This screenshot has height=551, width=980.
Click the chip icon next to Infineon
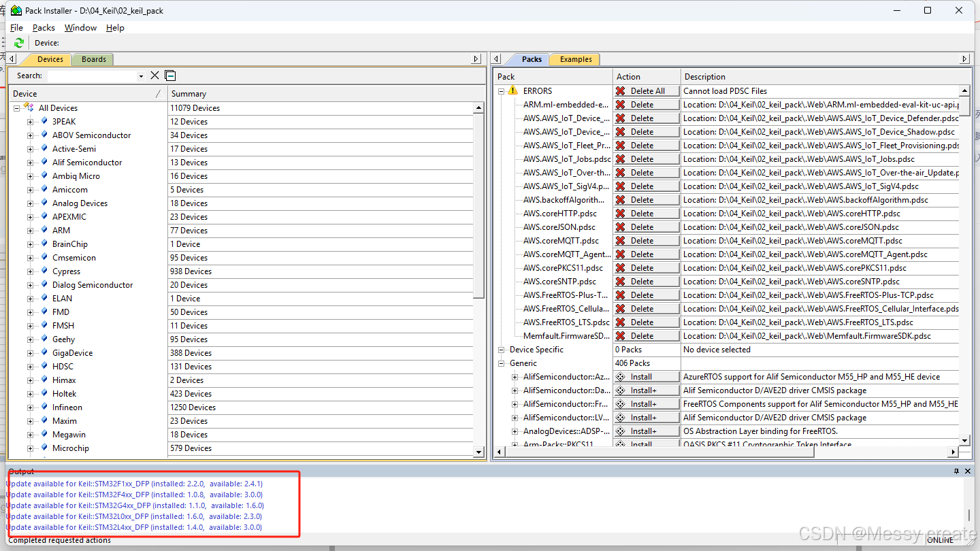(44, 407)
